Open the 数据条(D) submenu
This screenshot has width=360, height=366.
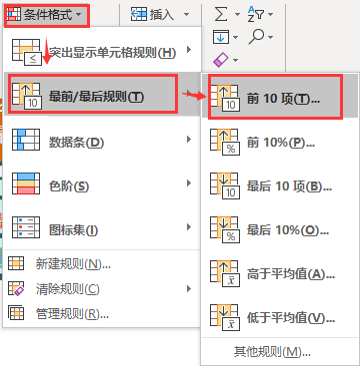pyautogui.click(x=102, y=141)
